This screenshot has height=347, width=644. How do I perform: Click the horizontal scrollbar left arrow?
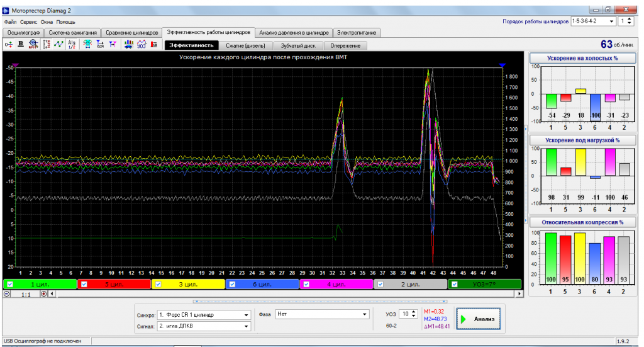tap(52, 294)
